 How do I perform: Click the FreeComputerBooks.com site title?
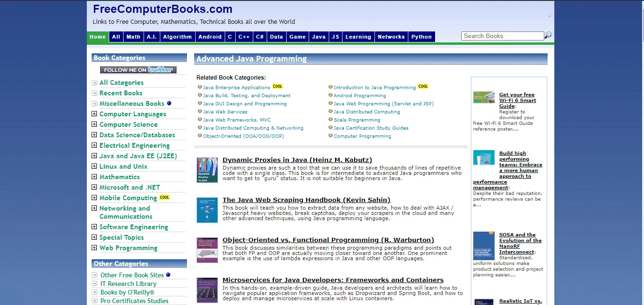pyautogui.click(x=163, y=9)
